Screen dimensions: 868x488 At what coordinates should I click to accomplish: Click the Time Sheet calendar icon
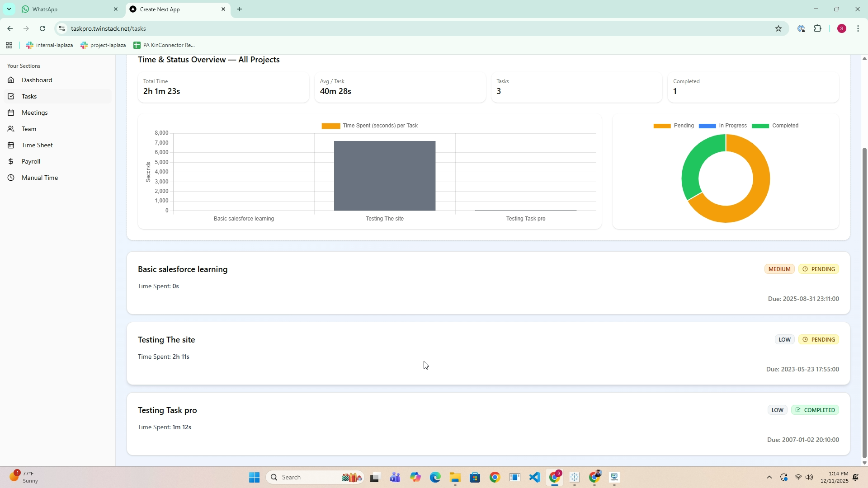tap(11, 145)
